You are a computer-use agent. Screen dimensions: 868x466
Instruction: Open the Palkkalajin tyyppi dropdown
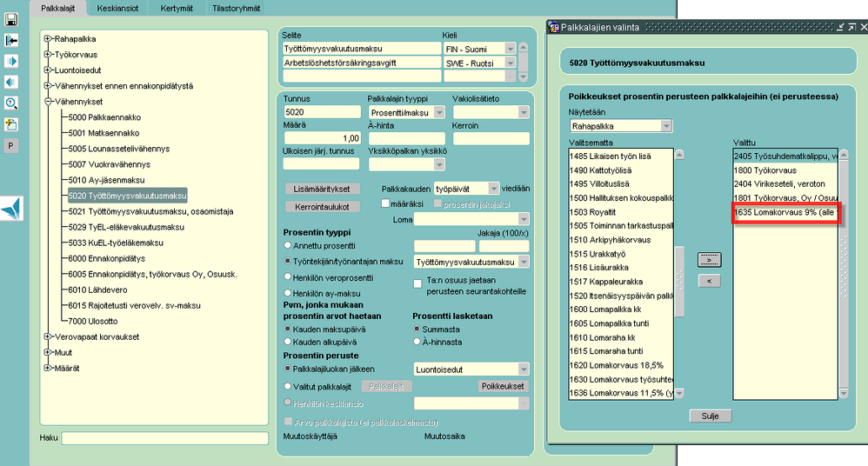tap(439, 112)
